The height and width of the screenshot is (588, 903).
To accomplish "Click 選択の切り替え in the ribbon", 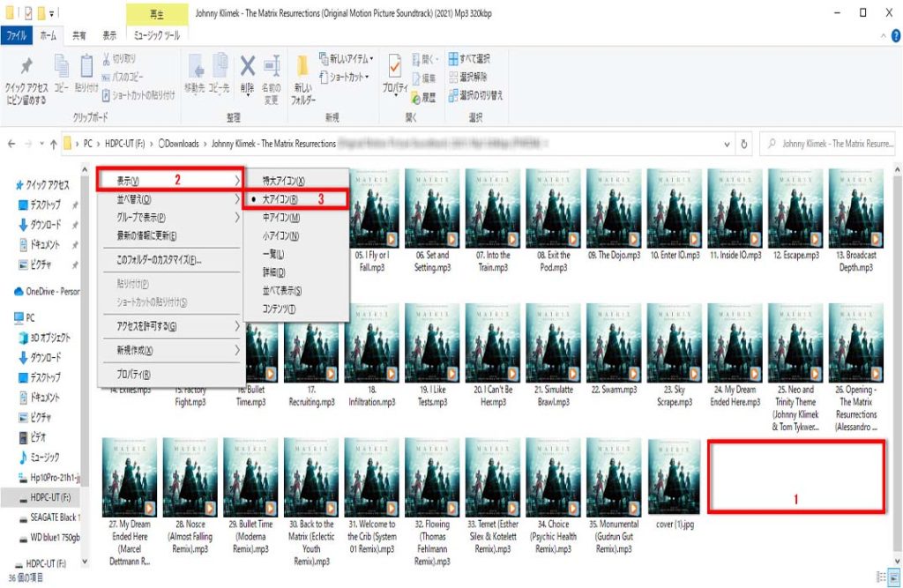I will (x=474, y=94).
